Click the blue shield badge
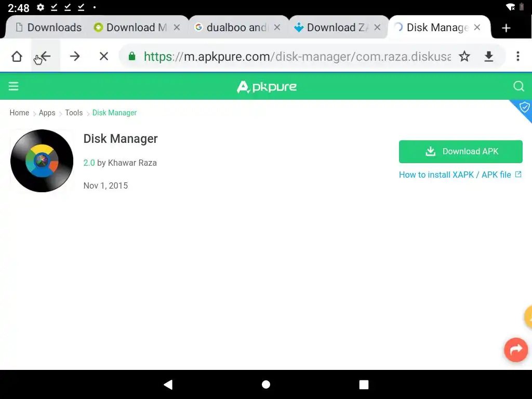This screenshot has width=532, height=399. pos(524,108)
